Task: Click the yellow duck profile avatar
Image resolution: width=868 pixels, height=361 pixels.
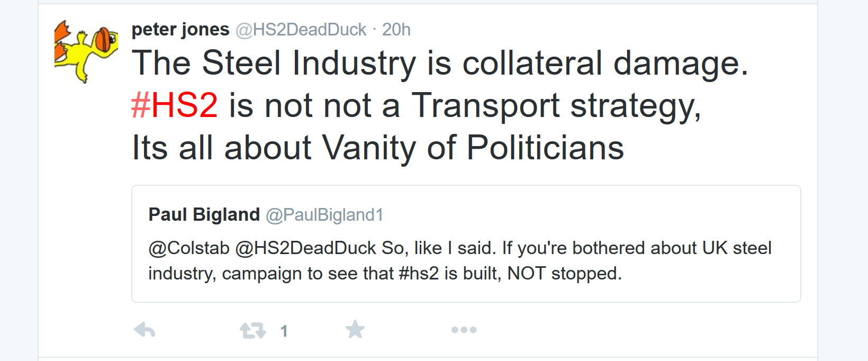Action: tap(86, 51)
